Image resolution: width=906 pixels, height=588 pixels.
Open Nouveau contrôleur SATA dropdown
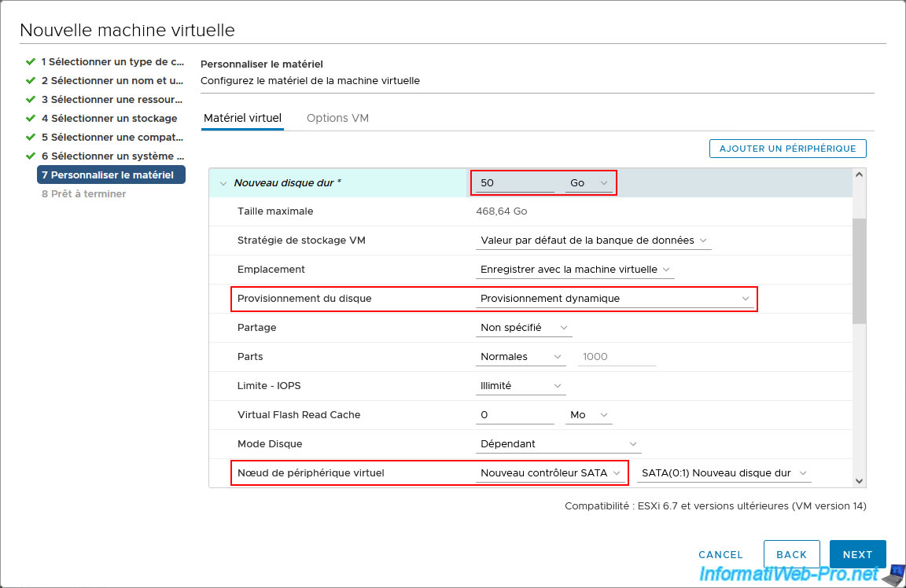pos(551,473)
